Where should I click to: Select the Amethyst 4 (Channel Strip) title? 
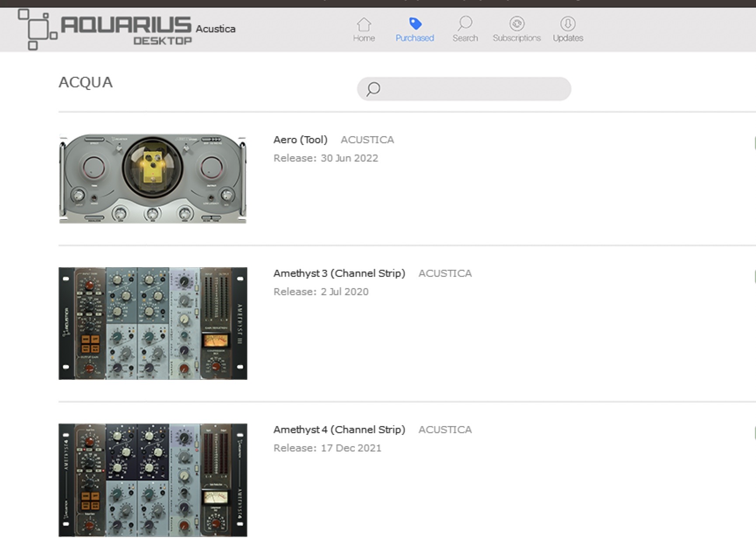coord(339,430)
